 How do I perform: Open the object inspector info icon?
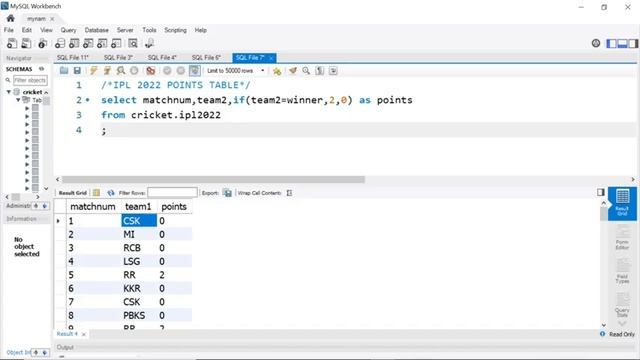42,43
